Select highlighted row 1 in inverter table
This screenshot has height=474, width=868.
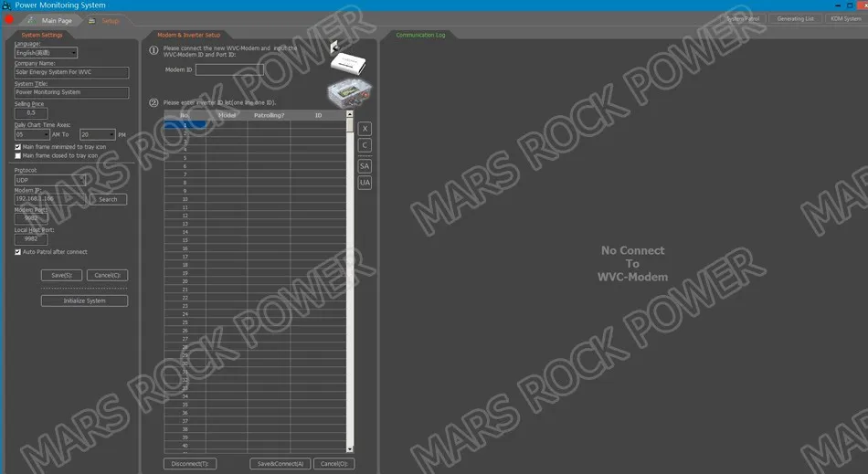click(x=255, y=125)
